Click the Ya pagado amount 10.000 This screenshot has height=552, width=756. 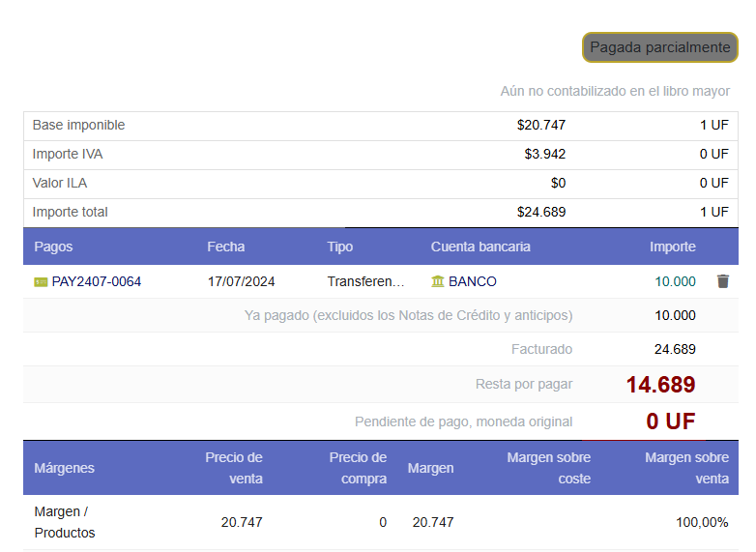675,315
